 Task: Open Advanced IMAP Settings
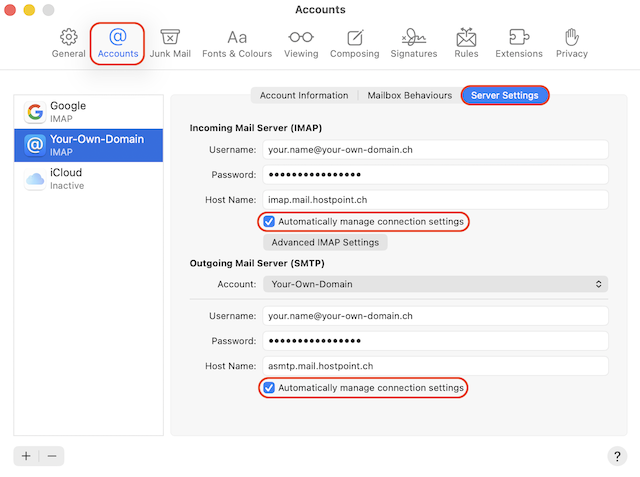[x=325, y=242]
